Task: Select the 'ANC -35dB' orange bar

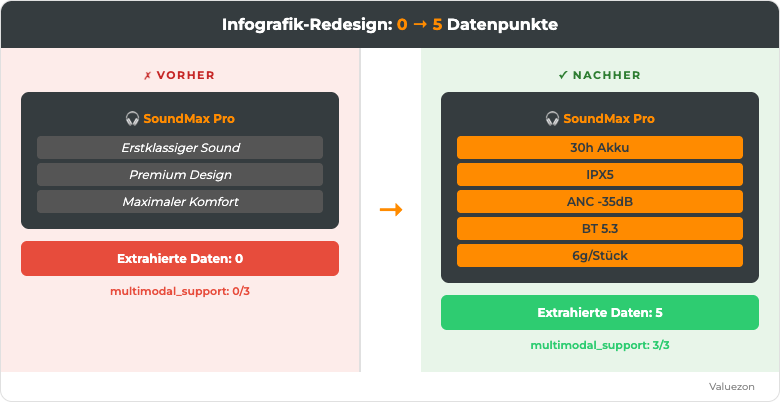Action: click(x=600, y=201)
